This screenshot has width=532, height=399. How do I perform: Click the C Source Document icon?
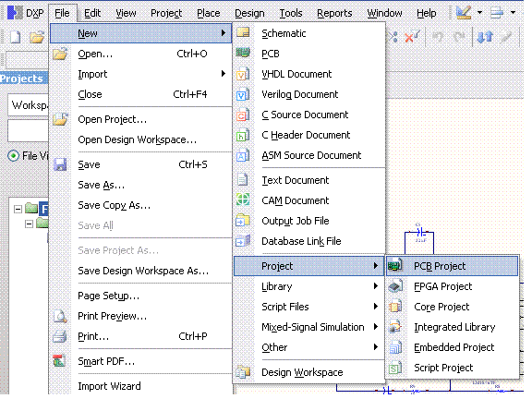pyautogui.click(x=243, y=115)
